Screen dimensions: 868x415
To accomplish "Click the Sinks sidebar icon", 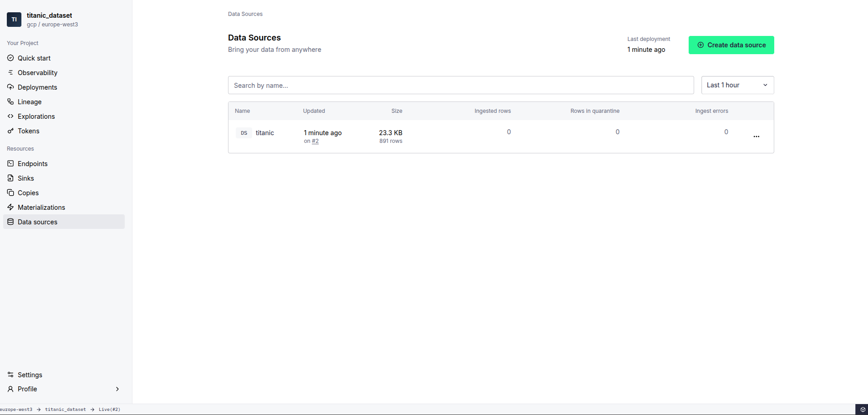I will (11, 178).
